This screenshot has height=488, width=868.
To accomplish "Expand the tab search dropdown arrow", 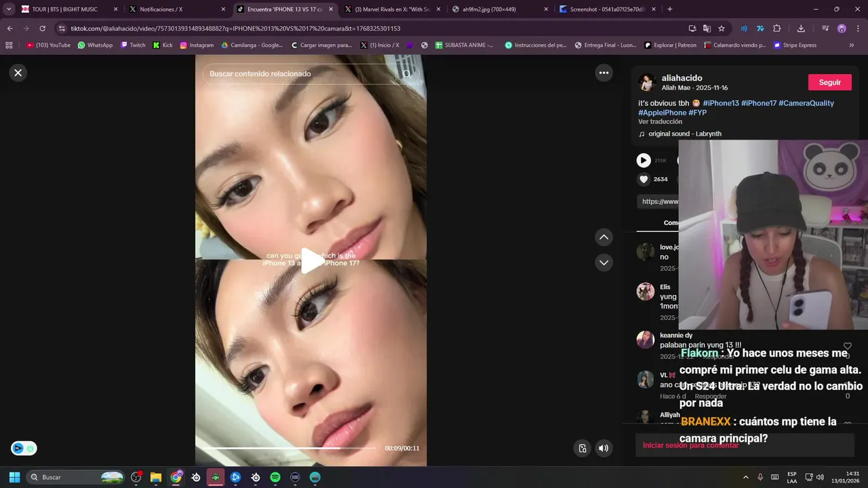I will tap(8, 9).
